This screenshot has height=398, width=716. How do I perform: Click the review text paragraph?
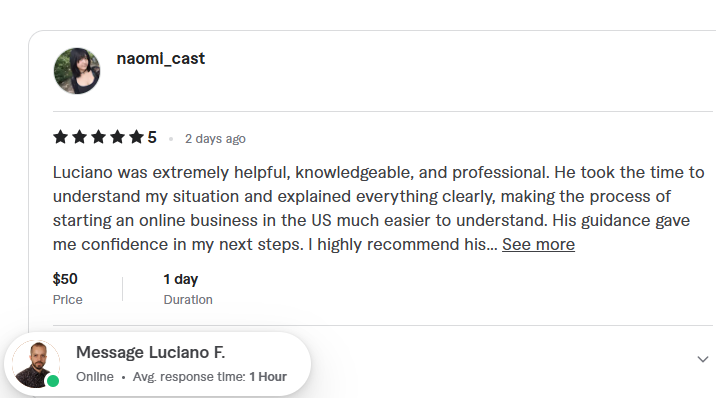pos(379,209)
